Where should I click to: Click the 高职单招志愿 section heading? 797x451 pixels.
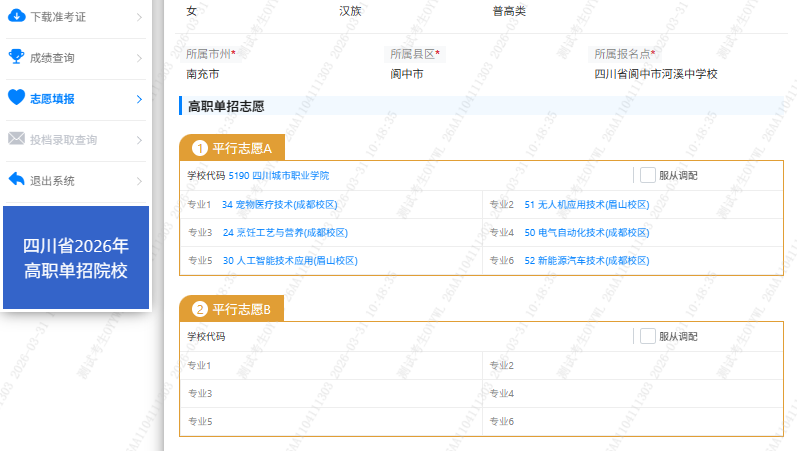[x=226, y=106]
